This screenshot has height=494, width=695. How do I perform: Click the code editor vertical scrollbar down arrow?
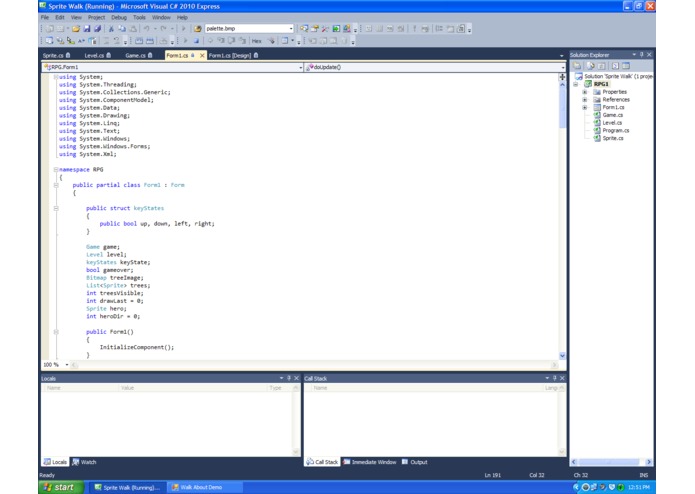click(562, 356)
